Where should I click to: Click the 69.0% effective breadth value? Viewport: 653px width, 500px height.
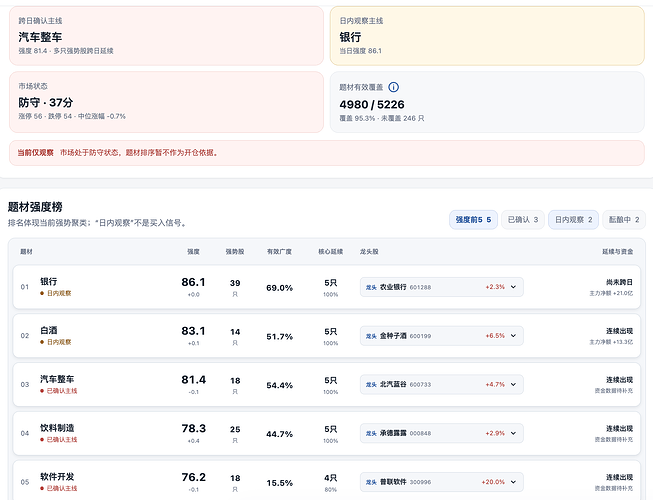pos(279,288)
